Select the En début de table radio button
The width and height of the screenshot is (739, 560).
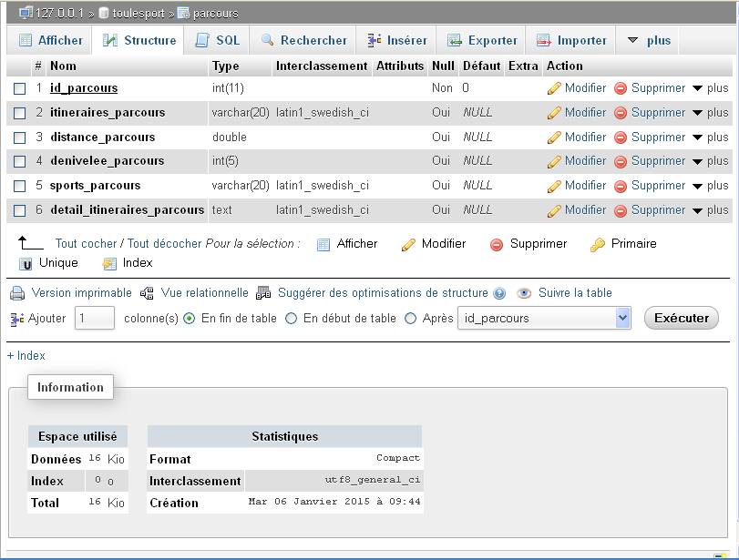[x=293, y=318]
